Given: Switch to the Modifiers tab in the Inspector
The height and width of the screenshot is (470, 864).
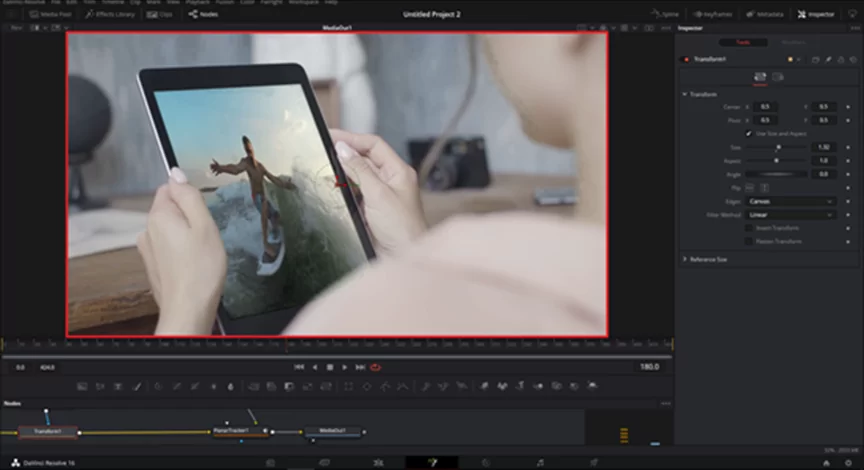Looking at the screenshot, I should pyautogui.click(x=793, y=42).
